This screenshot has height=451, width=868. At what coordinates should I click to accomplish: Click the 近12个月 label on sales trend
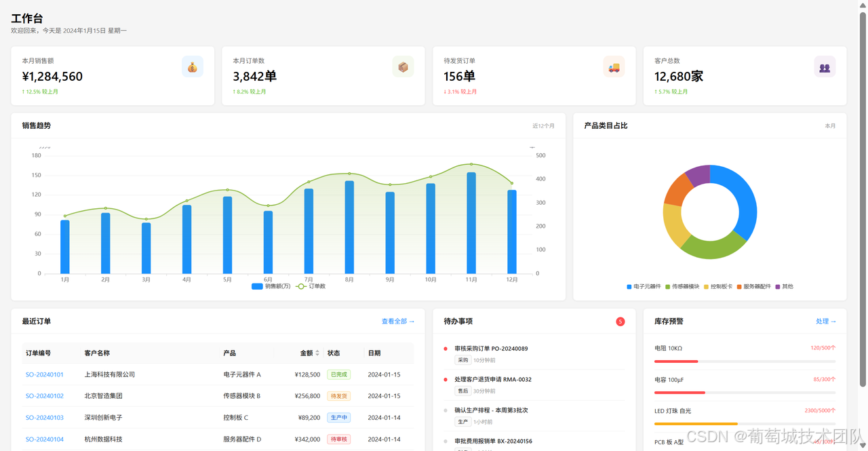pyautogui.click(x=543, y=126)
